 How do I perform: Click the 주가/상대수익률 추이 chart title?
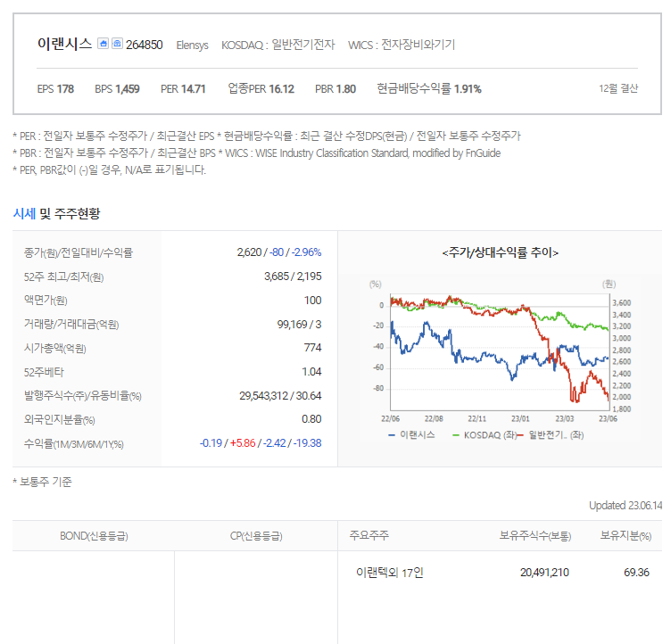pos(501,252)
